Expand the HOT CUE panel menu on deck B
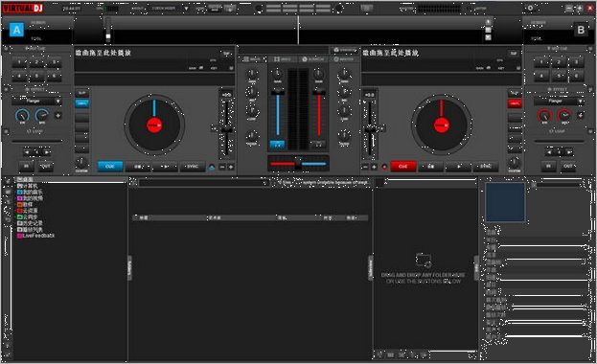Viewport: 597px width, 364px height. pyautogui.click(x=591, y=48)
